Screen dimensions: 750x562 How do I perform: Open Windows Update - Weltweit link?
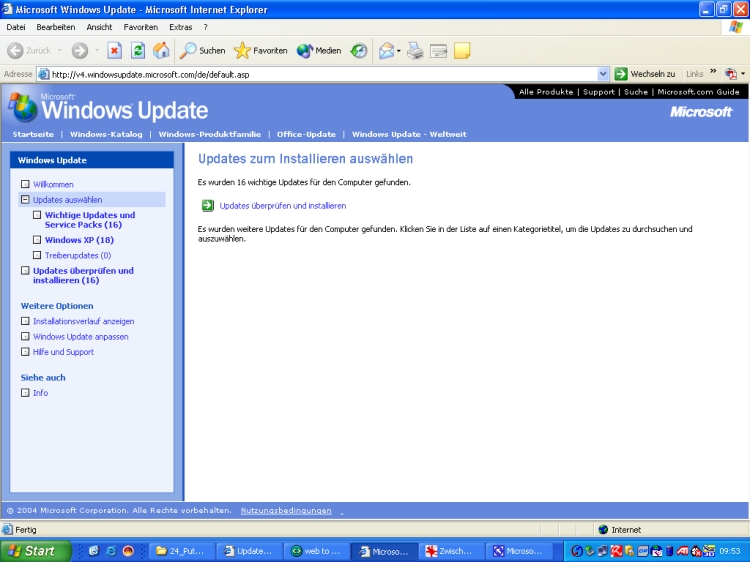coord(409,134)
